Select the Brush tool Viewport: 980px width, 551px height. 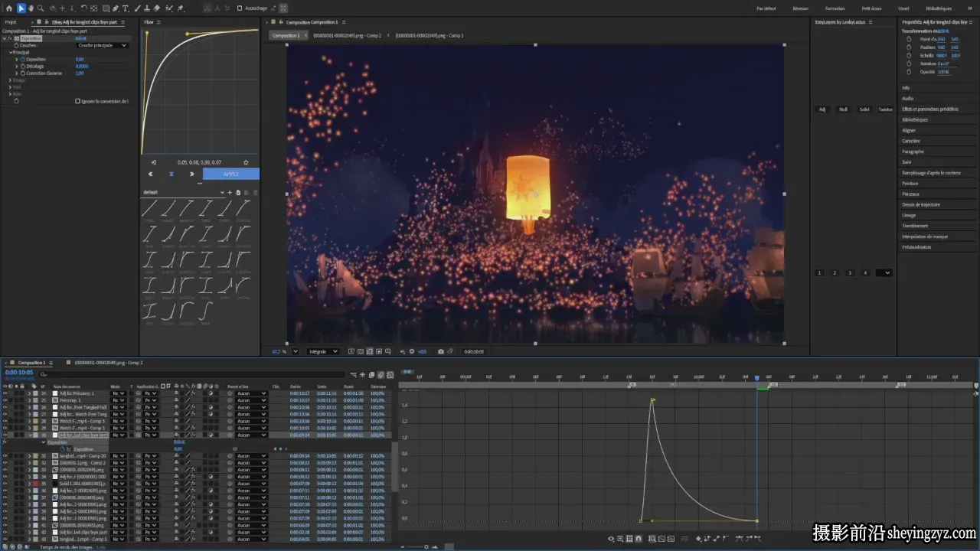[137, 8]
